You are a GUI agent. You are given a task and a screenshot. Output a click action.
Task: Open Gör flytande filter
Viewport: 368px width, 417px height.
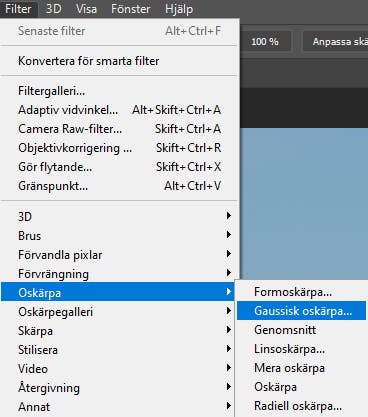click(118, 166)
